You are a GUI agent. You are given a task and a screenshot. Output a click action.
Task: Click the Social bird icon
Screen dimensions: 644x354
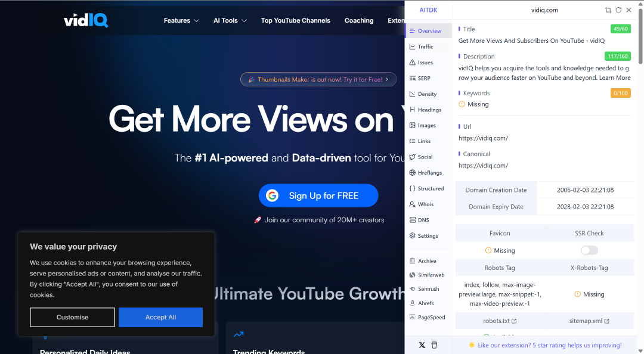pyautogui.click(x=413, y=157)
